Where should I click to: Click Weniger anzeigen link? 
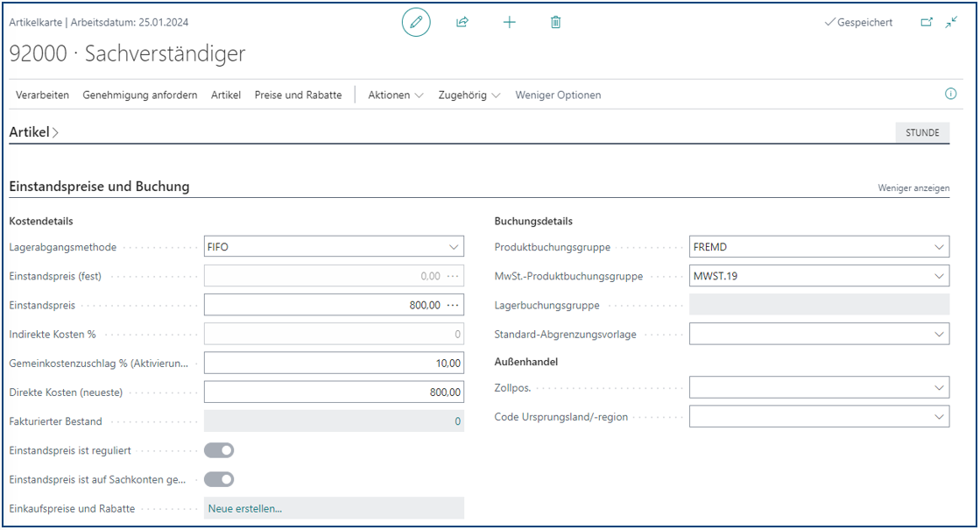pyautogui.click(x=913, y=188)
